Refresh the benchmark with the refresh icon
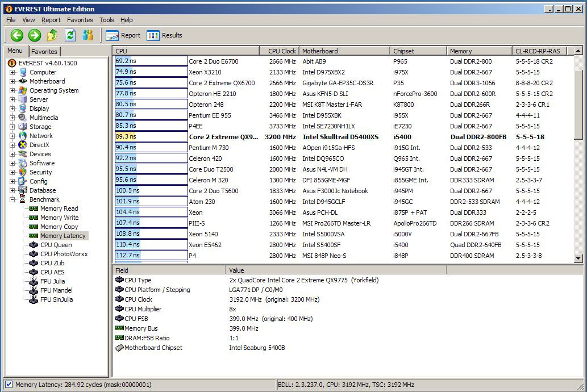The image size is (587, 392). (70, 35)
